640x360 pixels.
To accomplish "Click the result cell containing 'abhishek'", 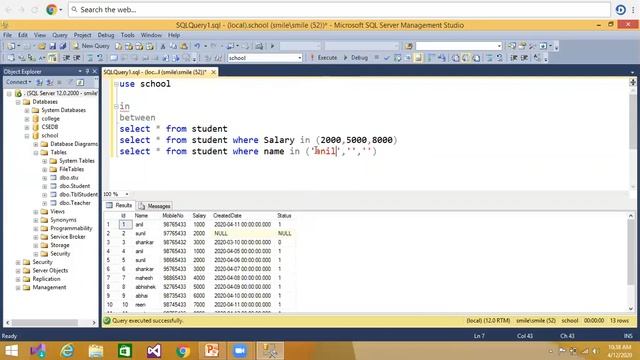I will pyautogui.click(x=145, y=287).
